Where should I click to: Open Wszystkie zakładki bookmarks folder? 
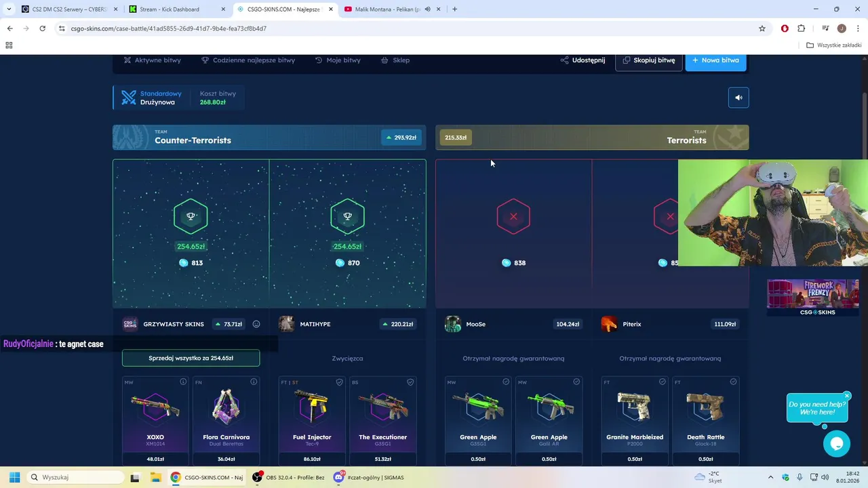click(x=834, y=45)
